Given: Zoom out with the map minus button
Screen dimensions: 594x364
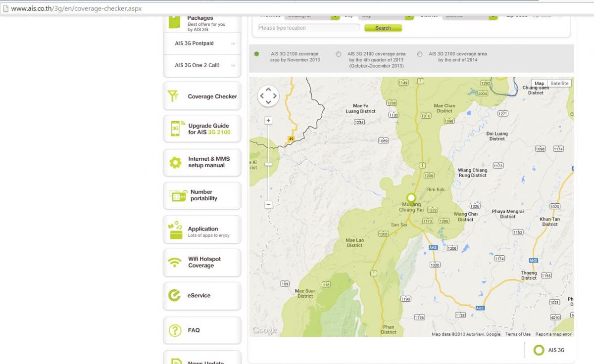Looking at the screenshot, I should [x=268, y=204].
